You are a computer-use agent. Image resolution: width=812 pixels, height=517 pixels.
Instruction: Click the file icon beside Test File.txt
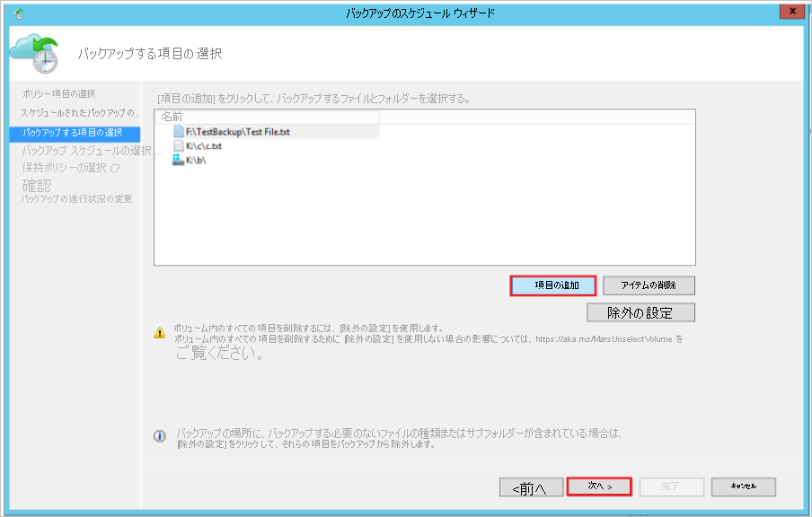pyautogui.click(x=179, y=131)
